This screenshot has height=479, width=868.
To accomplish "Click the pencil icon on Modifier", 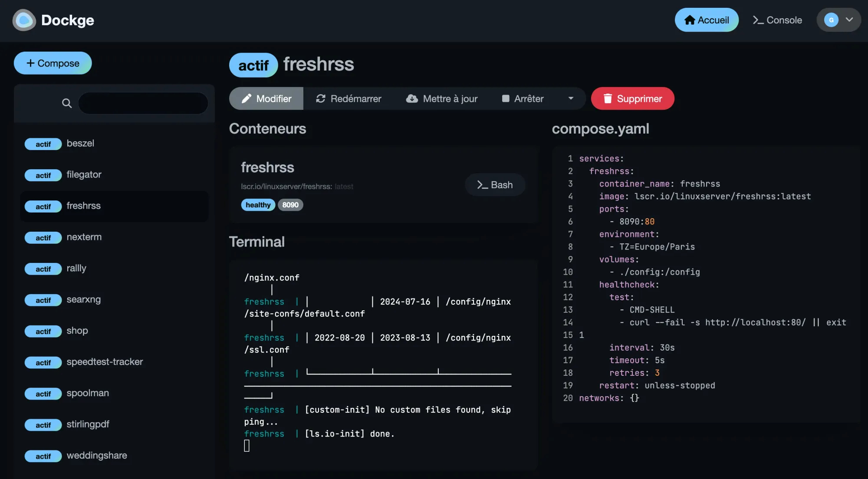I will click(246, 98).
